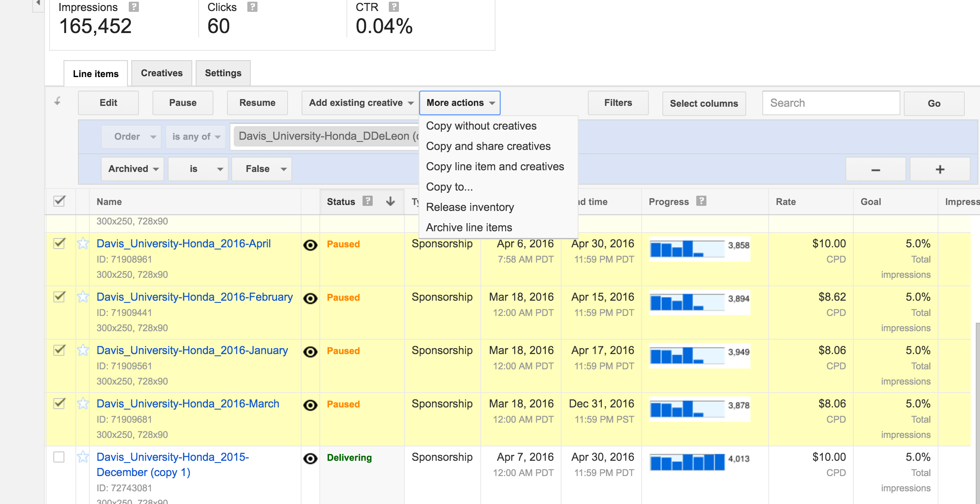Toggle the select-all header checkbox
980x504 pixels.
click(x=59, y=201)
